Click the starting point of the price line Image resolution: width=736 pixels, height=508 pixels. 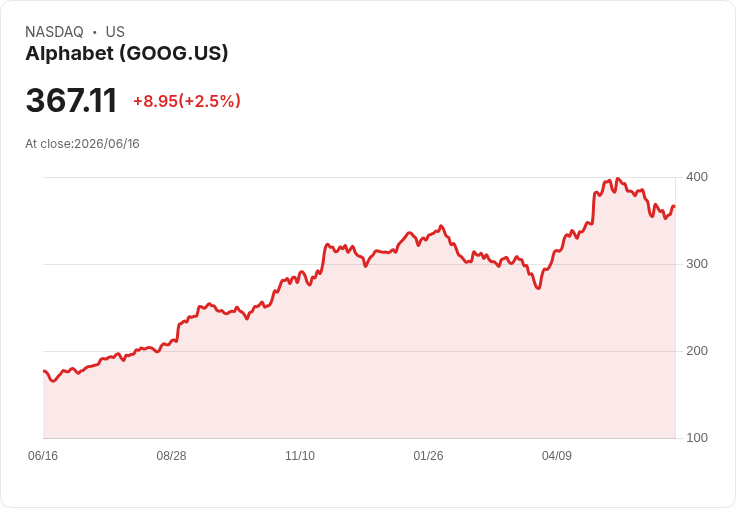click(44, 371)
